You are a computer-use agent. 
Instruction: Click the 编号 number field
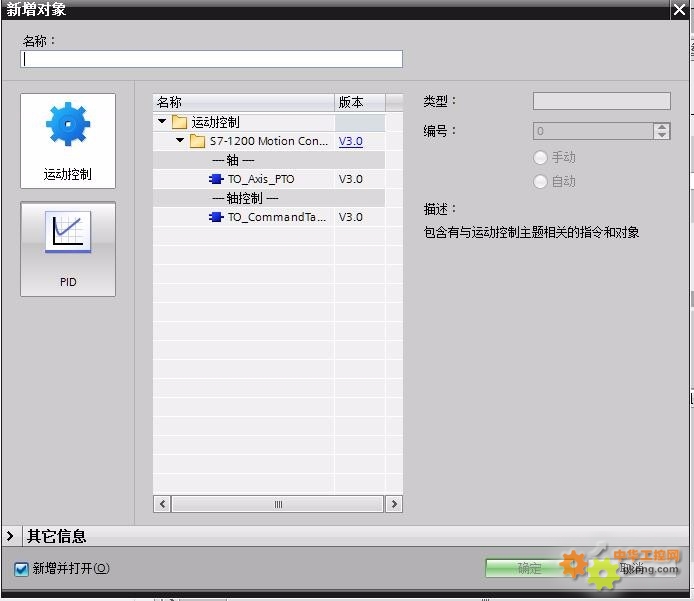pos(593,131)
